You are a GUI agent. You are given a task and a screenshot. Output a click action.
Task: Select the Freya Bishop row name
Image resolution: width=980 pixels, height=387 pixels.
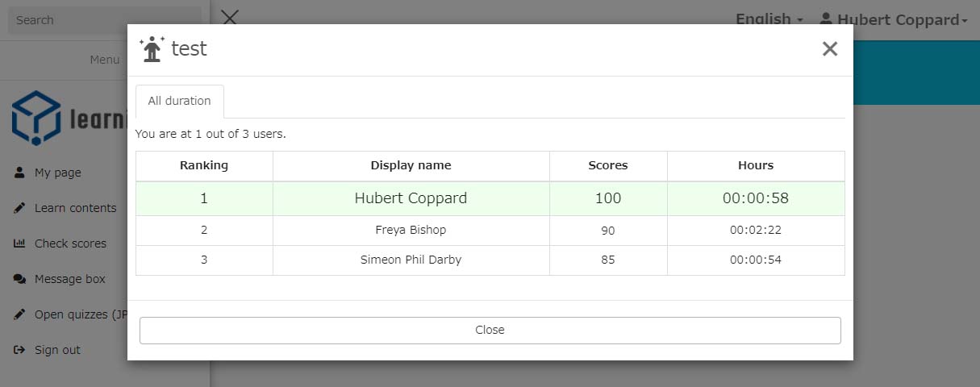[411, 231]
